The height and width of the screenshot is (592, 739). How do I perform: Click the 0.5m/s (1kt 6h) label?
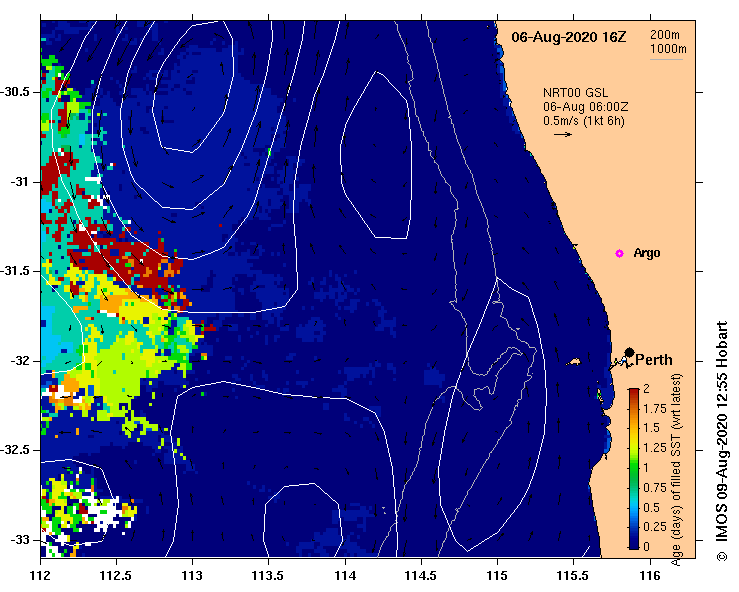584,121
